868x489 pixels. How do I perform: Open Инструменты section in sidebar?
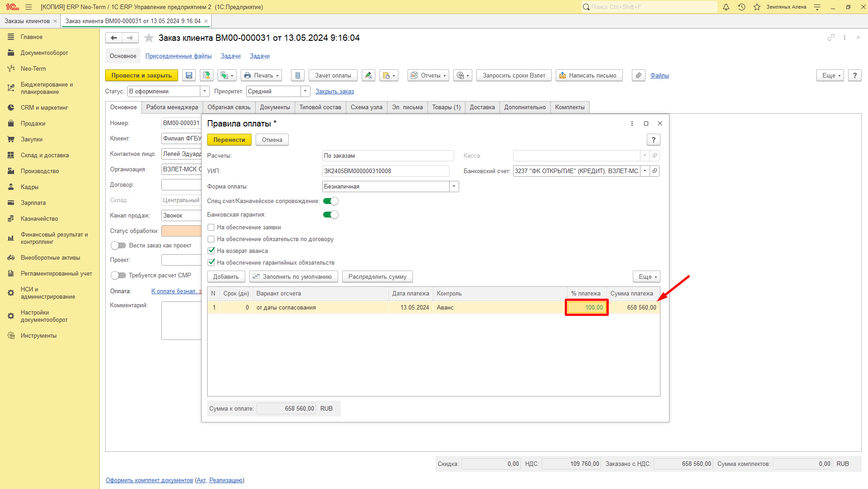[39, 336]
